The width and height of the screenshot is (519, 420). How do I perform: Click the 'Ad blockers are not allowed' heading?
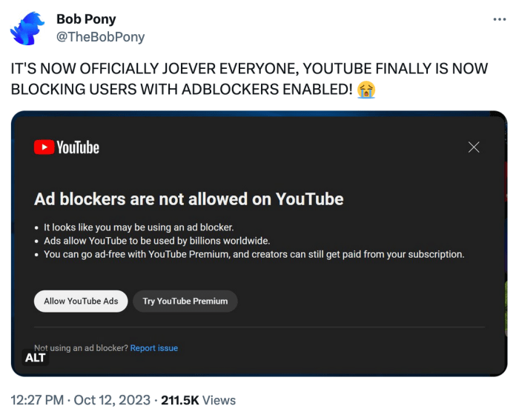(188, 199)
